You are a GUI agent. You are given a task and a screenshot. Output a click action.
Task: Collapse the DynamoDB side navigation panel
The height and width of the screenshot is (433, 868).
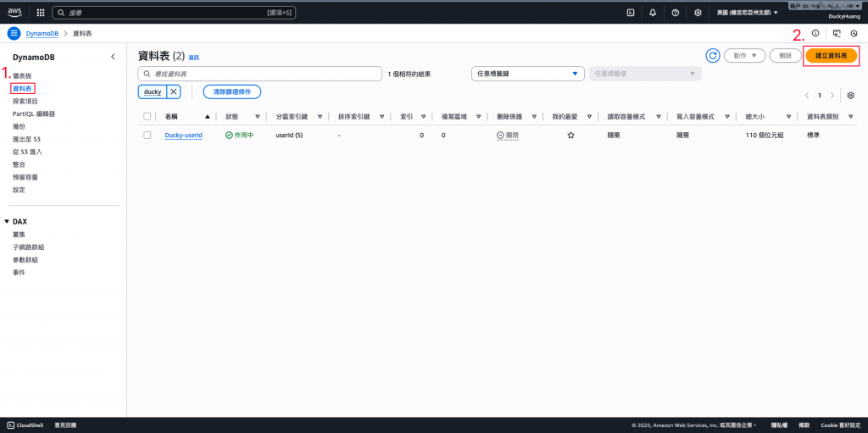coord(113,57)
